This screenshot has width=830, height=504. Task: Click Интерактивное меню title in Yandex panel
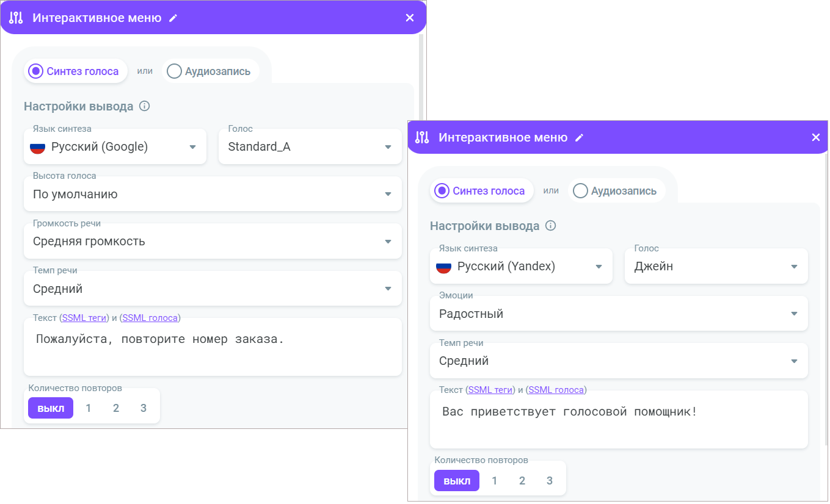(503, 137)
